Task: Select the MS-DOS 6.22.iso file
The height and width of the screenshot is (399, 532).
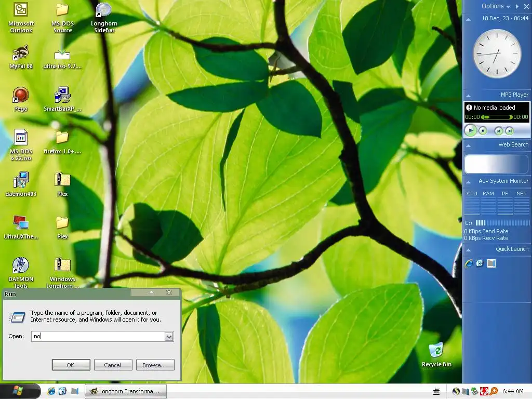Action: [x=21, y=145]
